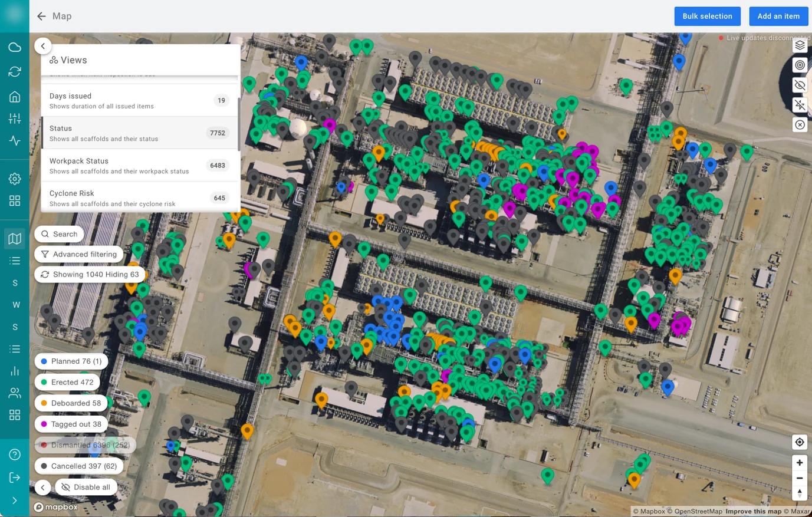The height and width of the screenshot is (517, 812).
Task: Toggle the crossed-out eye visibility control
Action: 800,85
